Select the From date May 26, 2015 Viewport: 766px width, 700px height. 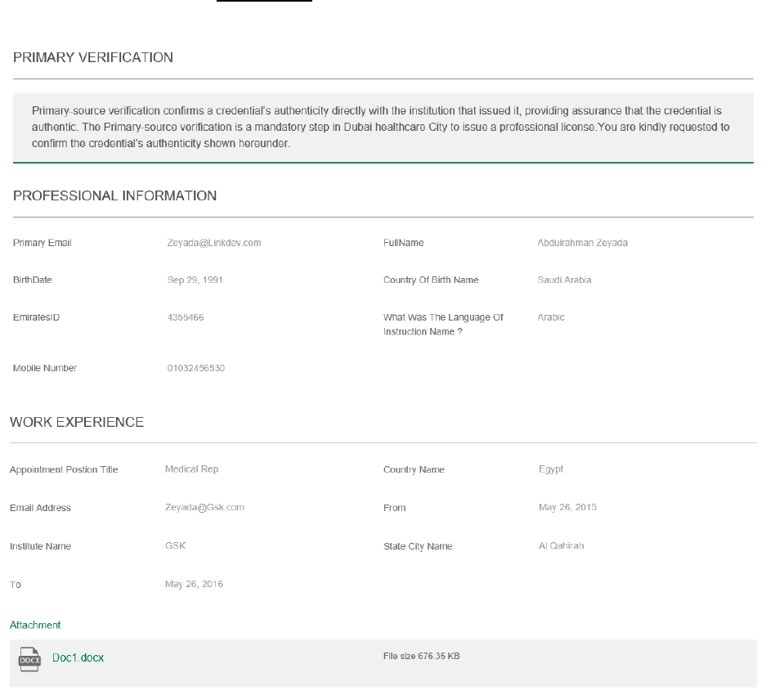coord(567,507)
